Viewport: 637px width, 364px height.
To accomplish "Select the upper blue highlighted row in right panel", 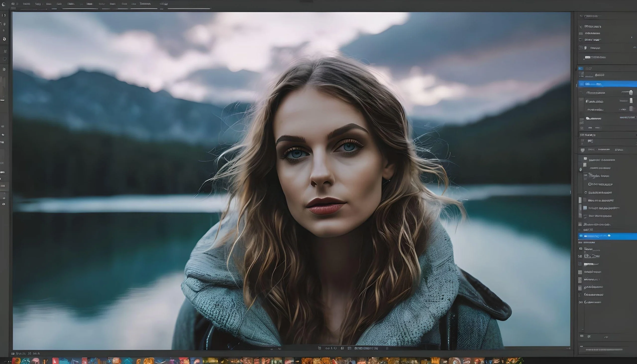I will point(607,84).
